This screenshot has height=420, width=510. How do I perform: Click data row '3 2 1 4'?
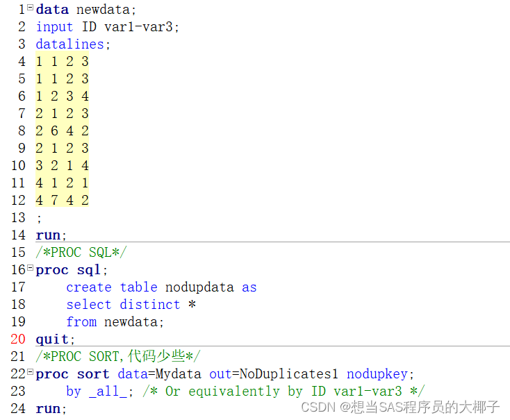coord(62,165)
